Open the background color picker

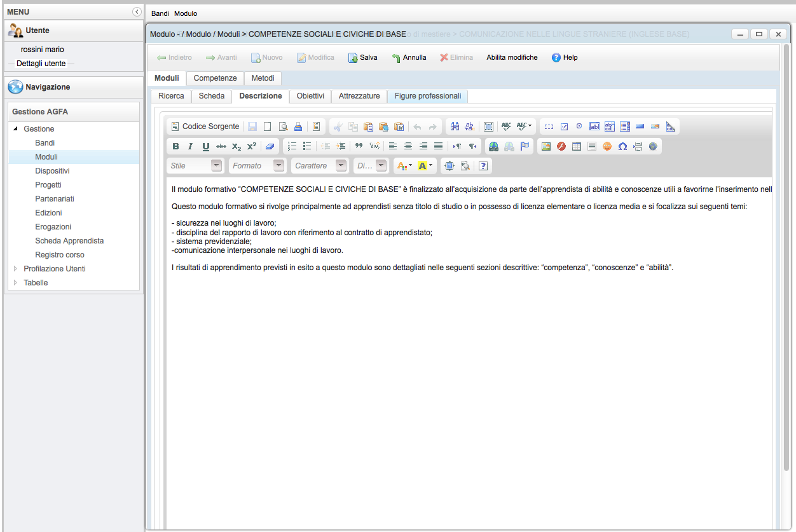[425, 166]
